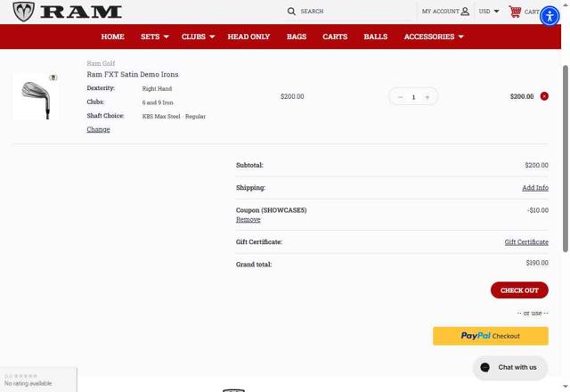The image size is (570, 392).
Task: Open Chat with us widget
Action: tap(510, 367)
